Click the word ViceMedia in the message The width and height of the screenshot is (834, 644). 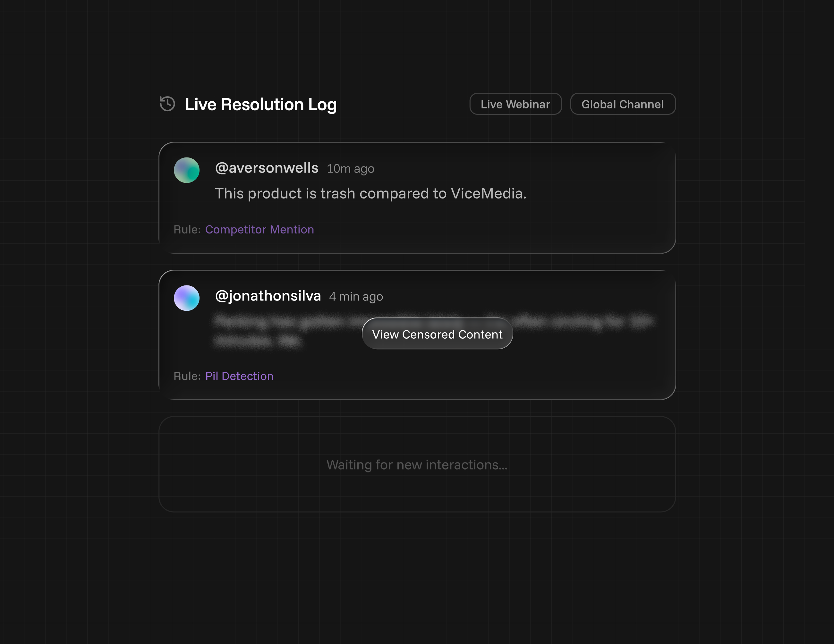point(487,193)
